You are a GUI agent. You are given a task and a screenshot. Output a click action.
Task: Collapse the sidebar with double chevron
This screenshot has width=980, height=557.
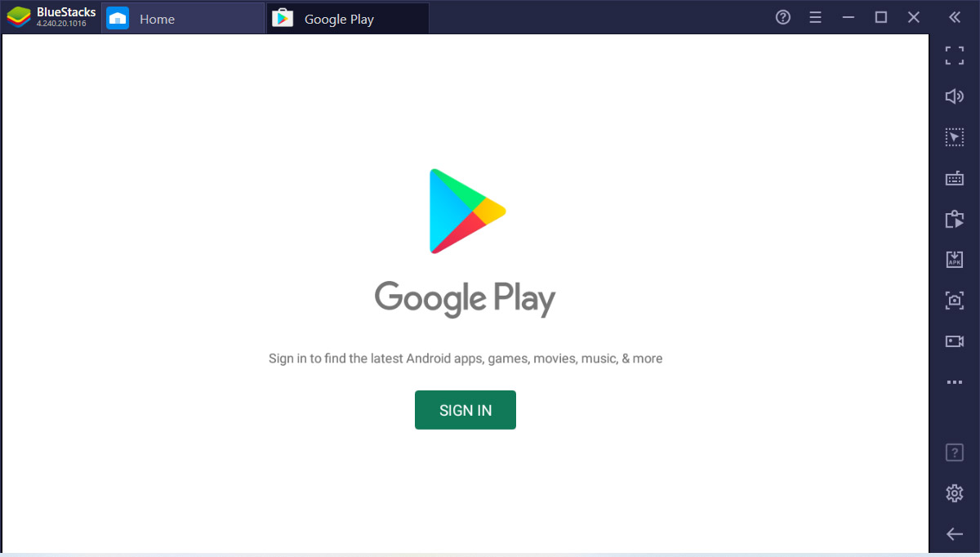coord(954,17)
